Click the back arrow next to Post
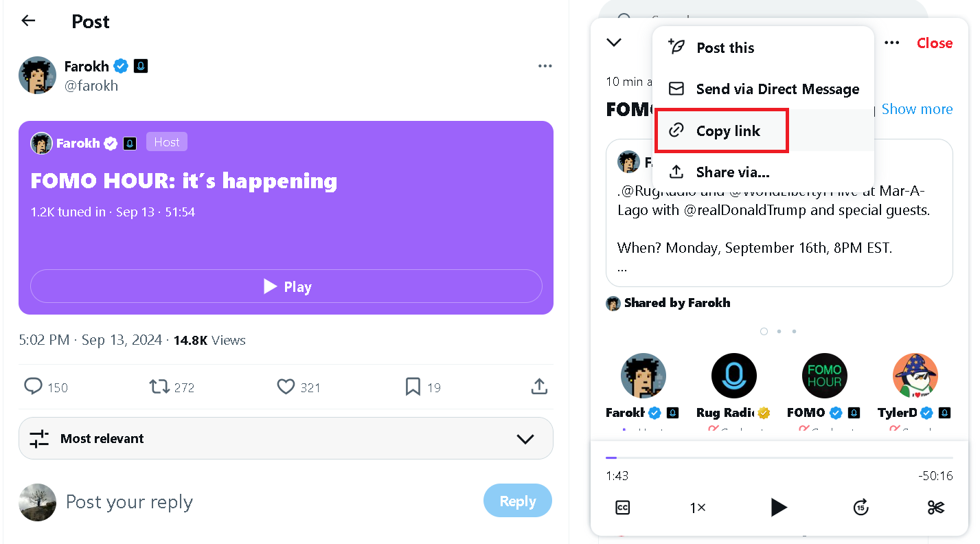Image resolution: width=980 pixels, height=544 pixels. coord(27,21)
